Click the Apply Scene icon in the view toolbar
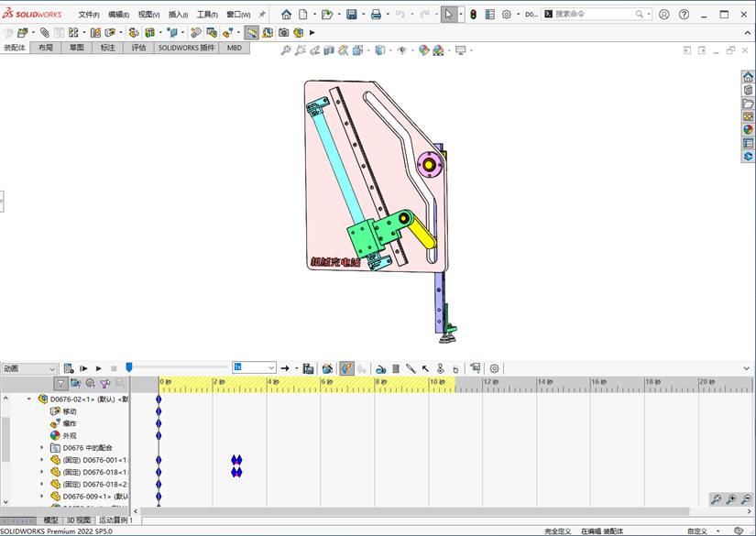 (x=438, y=50)
